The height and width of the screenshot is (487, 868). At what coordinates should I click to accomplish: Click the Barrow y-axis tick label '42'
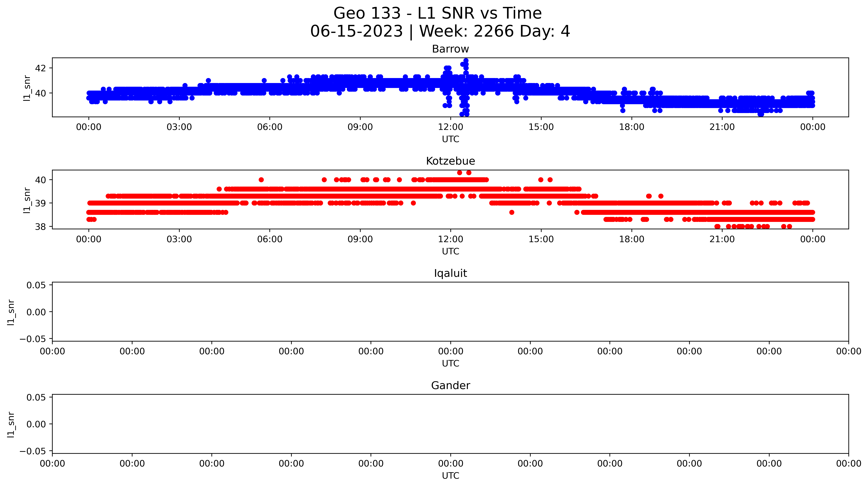[40, 68]
